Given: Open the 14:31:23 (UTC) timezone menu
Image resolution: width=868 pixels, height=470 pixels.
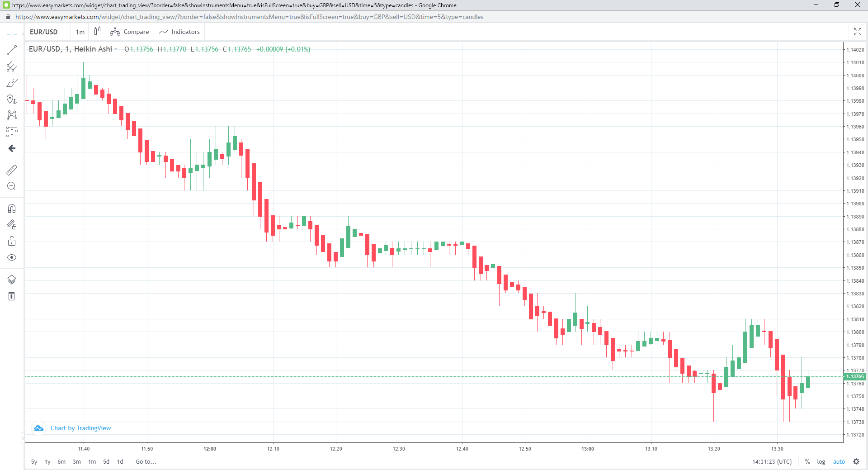Looking at the screenshot, I should [x=772, y=462].
